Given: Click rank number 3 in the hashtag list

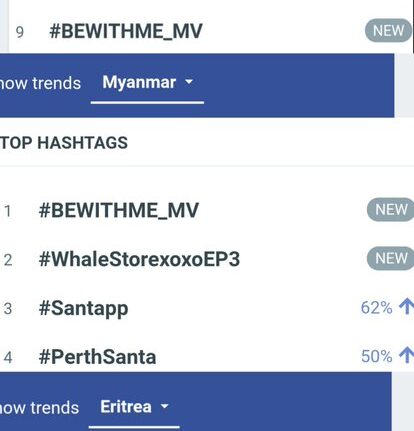Looking at the screenshot, I should coord(8,309).
